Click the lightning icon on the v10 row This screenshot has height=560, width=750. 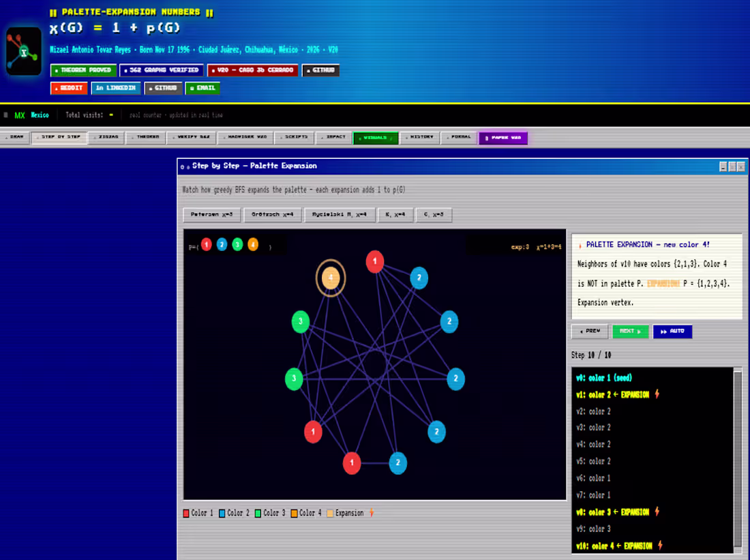[x=660, y=545]
